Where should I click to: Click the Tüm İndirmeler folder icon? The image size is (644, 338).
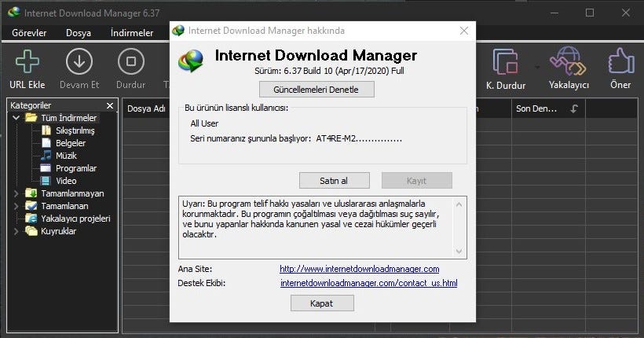[31, 118]
